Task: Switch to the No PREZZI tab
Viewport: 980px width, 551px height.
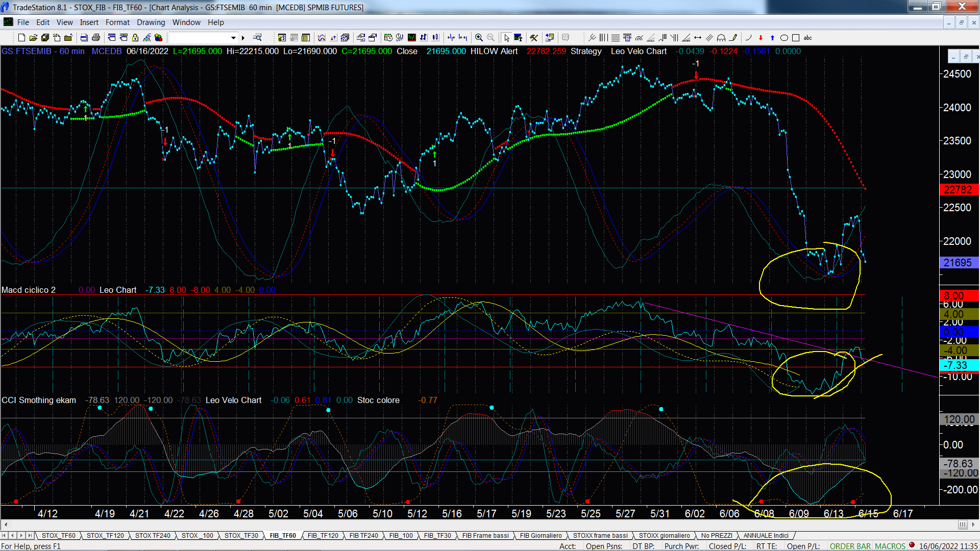Action: [717, 536]
